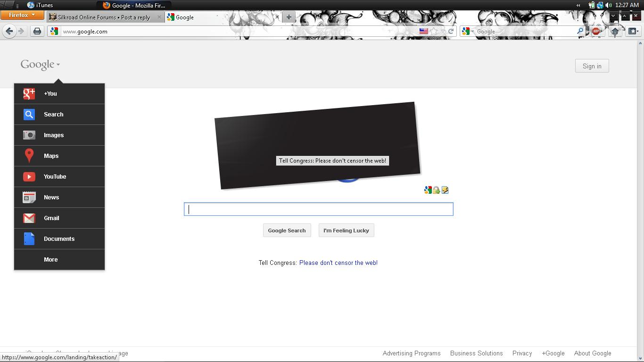Click the magnifier icon in search bar
Viewport: 644px width, 362px height.
[580, 32]
